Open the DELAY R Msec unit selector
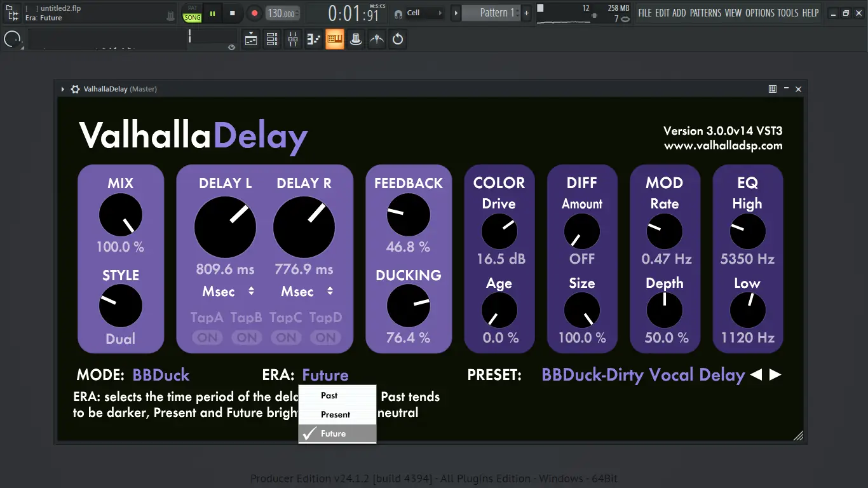Viewport: 868px width, 488px height. point(308,292)
